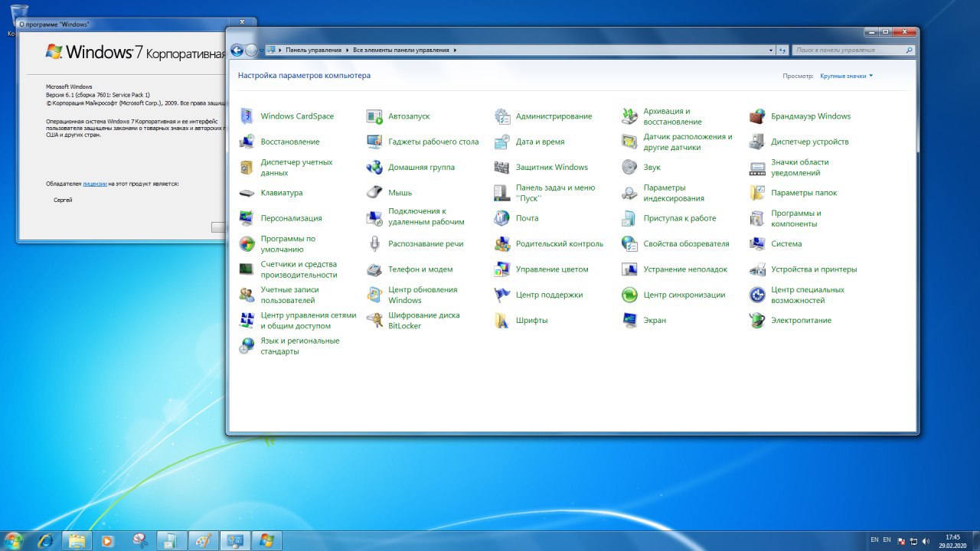
Task: Open the Устройства и принтеры link
Action: pos(814,269)
